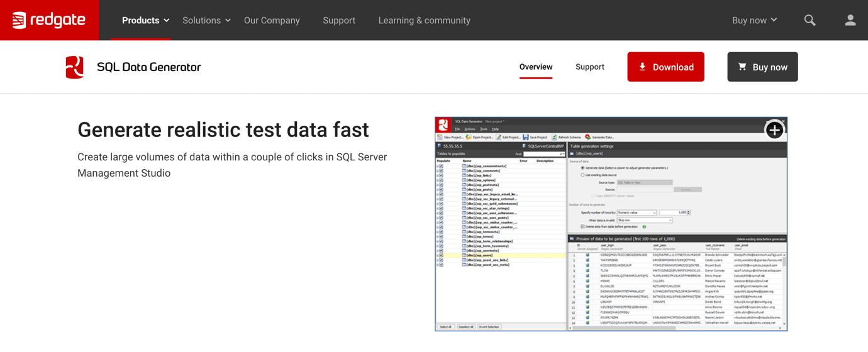Open Support in the top navigation

[x=339, y=20]
